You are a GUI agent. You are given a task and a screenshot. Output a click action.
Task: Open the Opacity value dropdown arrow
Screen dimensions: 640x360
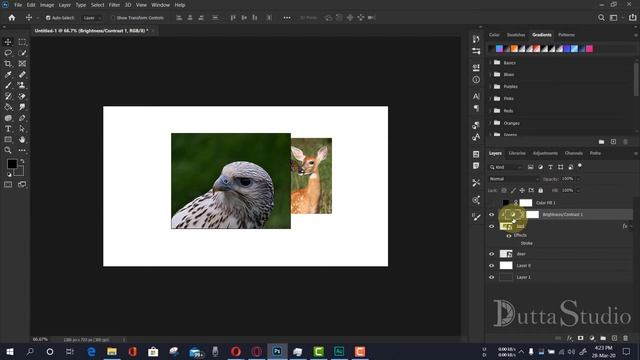tap(578, 179)
